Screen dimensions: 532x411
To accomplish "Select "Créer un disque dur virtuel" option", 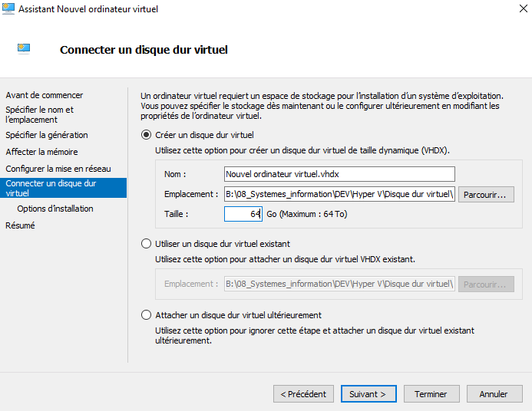I will pyautogui.click(x=147, y=135).
